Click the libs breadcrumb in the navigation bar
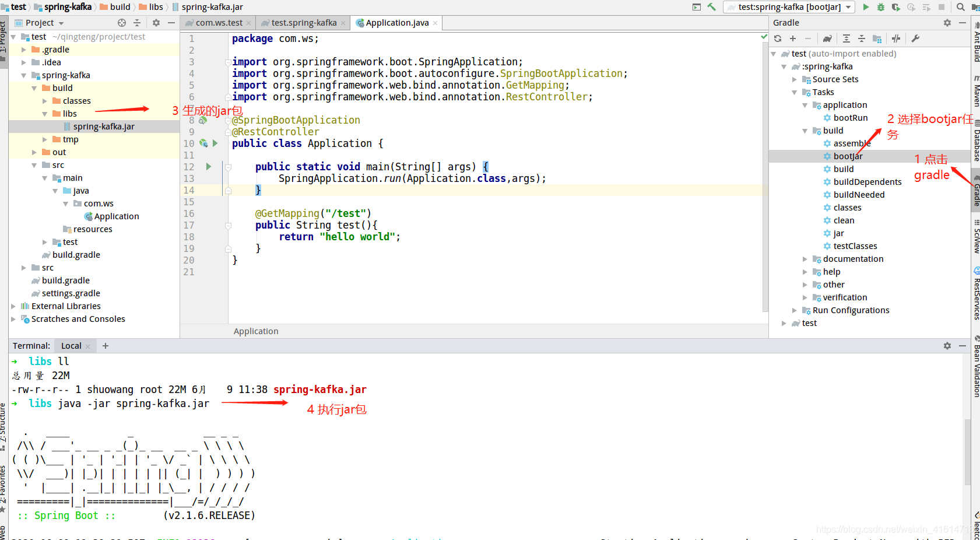 click(x=151, y=7)
